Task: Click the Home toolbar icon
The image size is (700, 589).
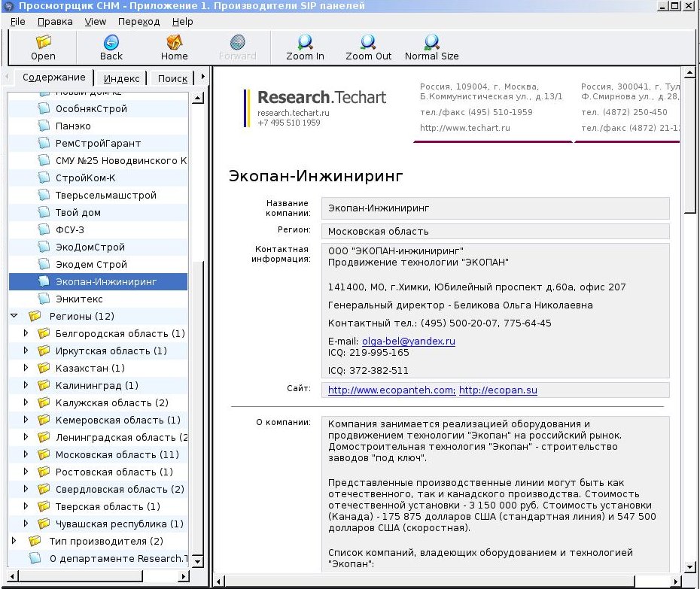Action: pos(174,42)
